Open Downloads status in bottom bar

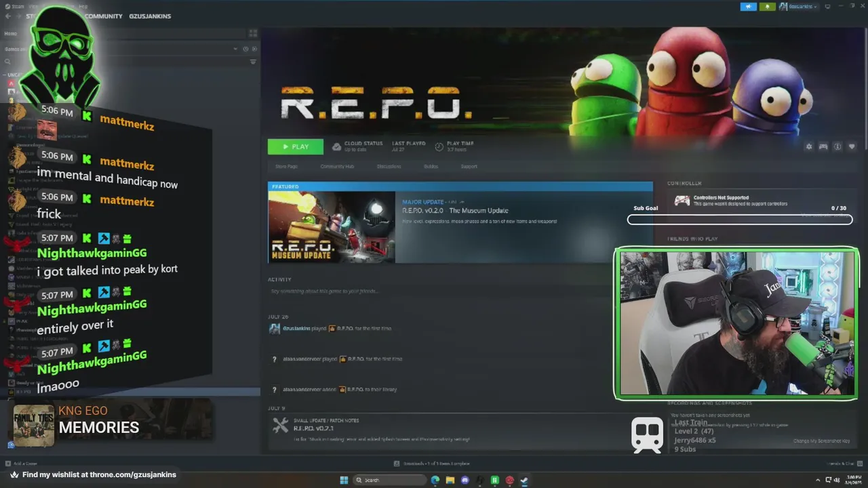pyautogui.click(x=432, y=464)
